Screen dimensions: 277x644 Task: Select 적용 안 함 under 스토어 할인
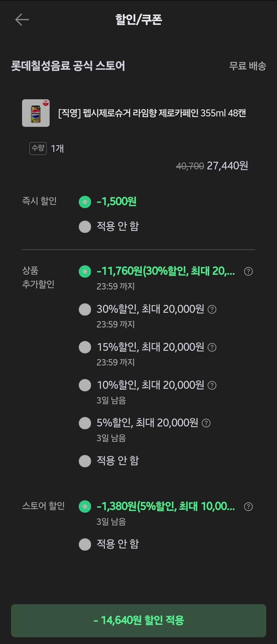(x=85, y=544)
